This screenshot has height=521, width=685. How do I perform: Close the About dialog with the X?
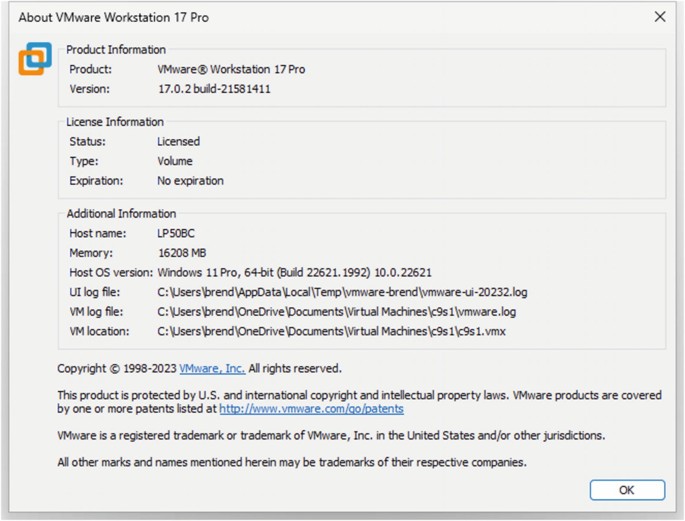point(659,17)
